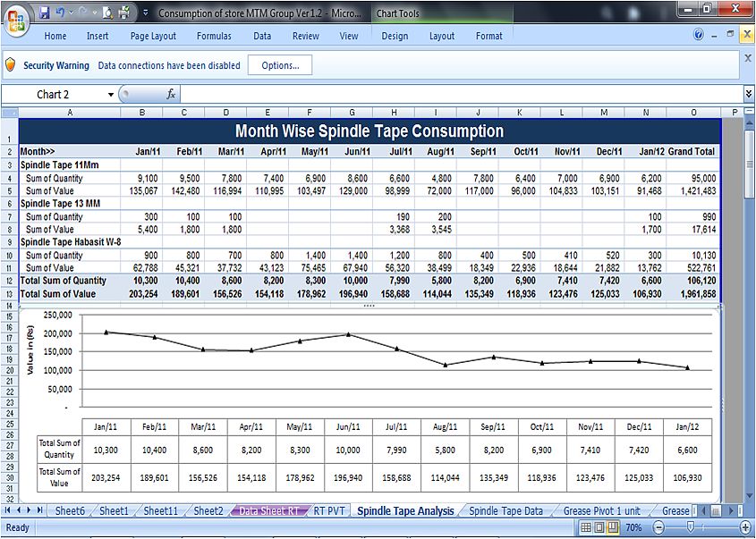
Task: Click the zoom slider handle
Action: (691, 527)
